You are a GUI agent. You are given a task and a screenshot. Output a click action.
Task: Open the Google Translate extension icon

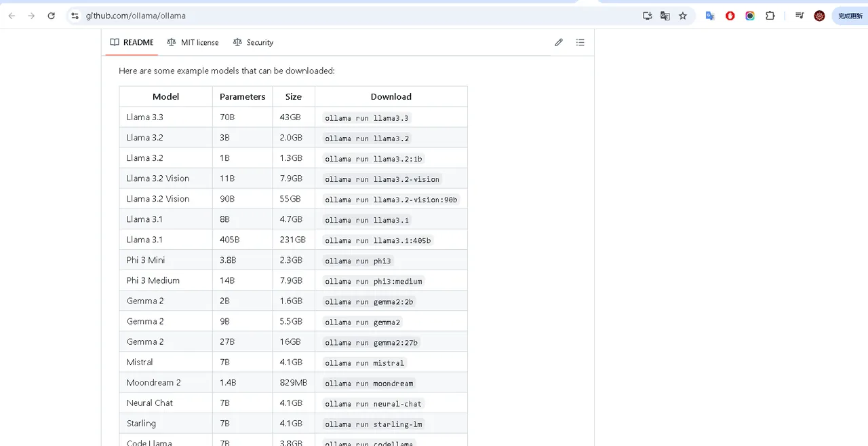710,16
